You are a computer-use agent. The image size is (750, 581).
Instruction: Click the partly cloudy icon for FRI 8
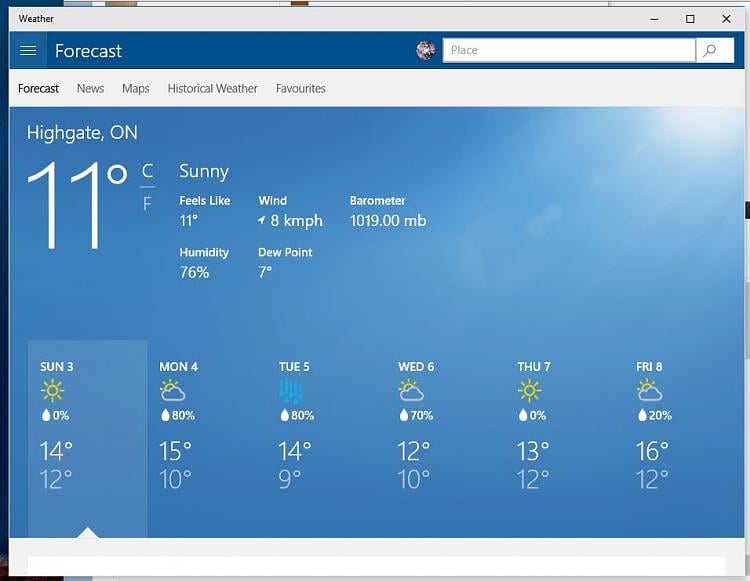pyautogui.click(x=650, y=391)
